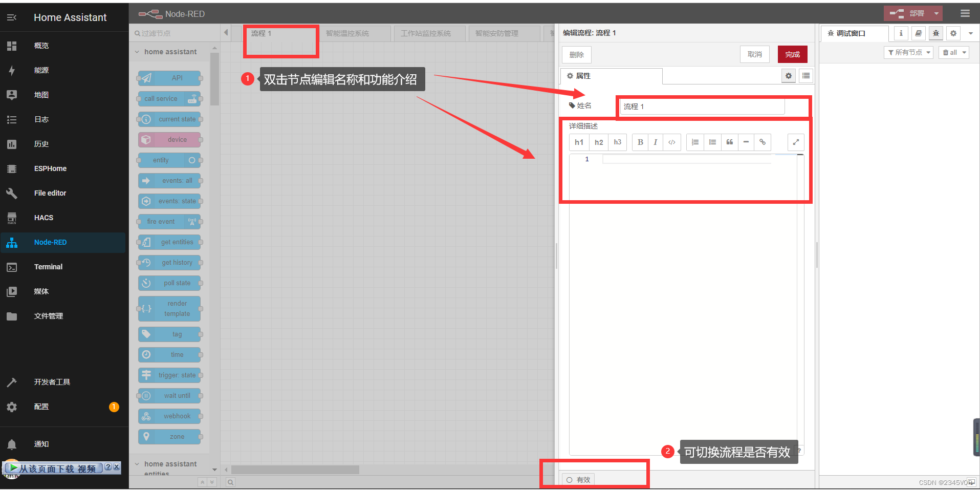Open the Node-RED hamburger main menu
980x490 pixels.
[965, 14]
